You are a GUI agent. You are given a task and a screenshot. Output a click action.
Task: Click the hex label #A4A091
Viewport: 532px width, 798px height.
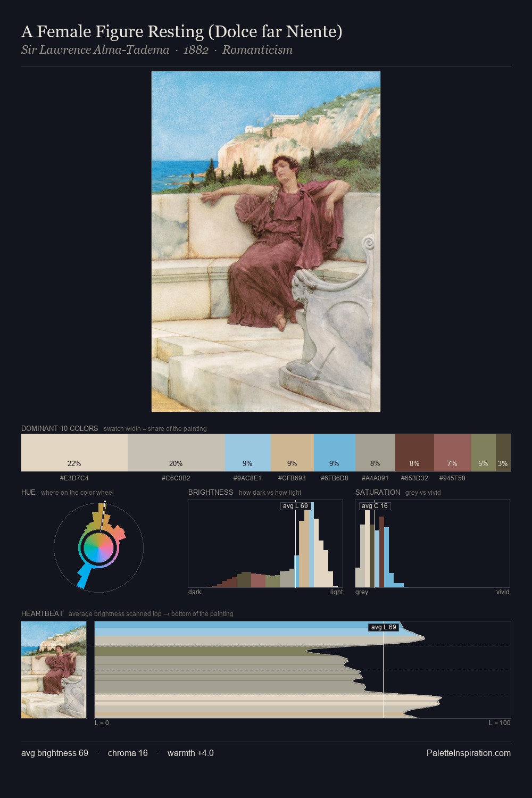click(x=375, y=478)
